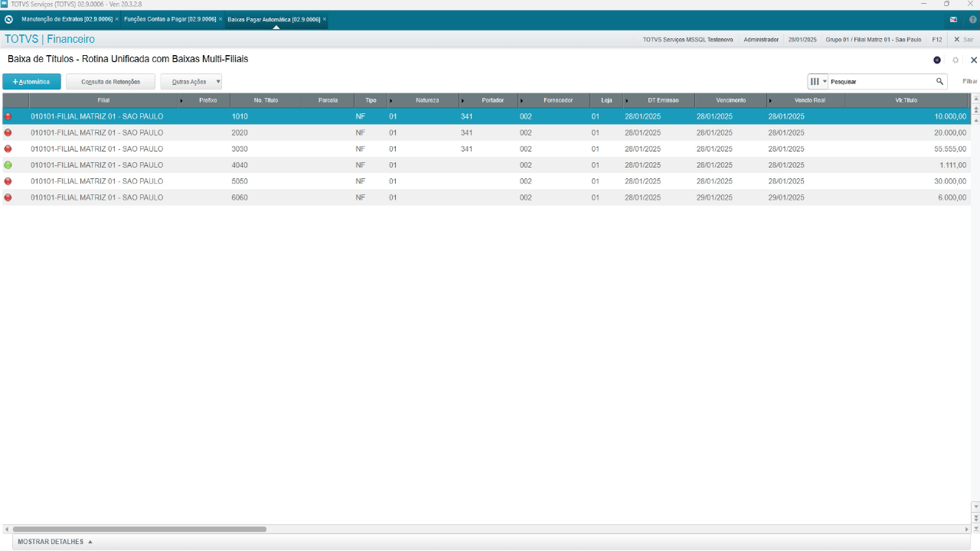Image resolution: width=980 pixels, height=551 pixels.
Task: Click the Consulta de Retenções button
Action: pyautogui.click(x=110, y=81)
